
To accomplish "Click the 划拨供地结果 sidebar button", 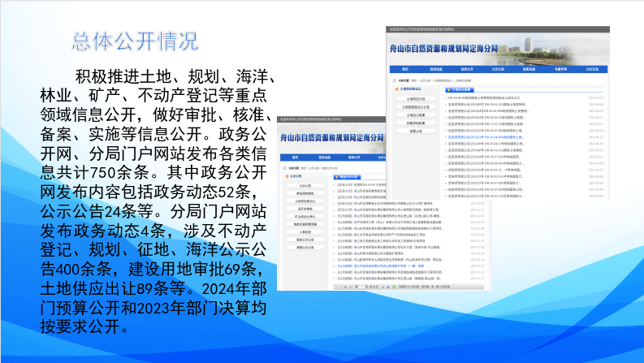I will click(413, 122).
